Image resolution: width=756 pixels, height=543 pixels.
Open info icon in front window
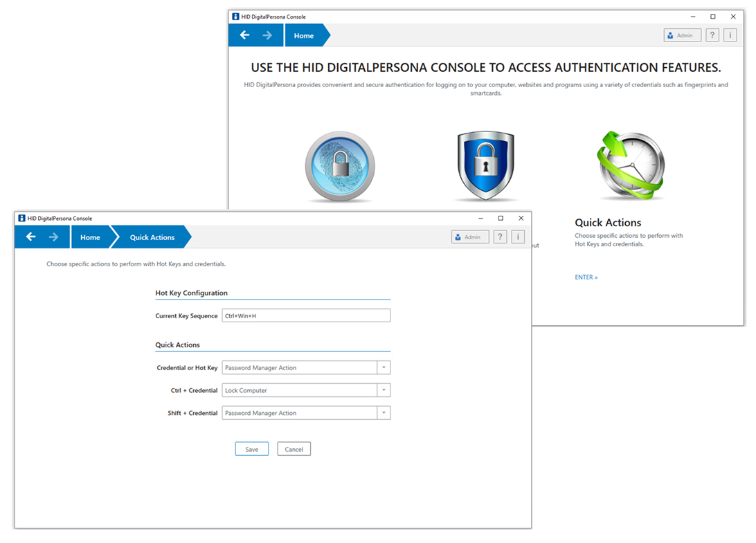coord(518,237)
